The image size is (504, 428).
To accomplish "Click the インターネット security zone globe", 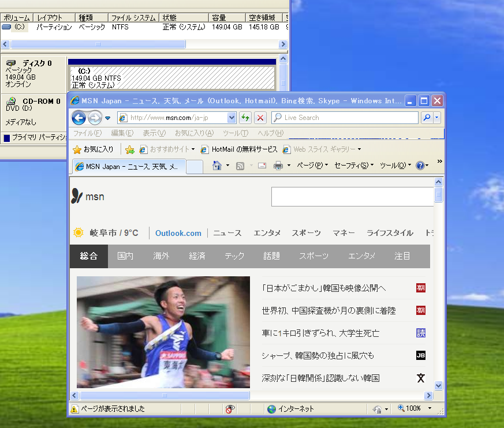I will (271, 409).
